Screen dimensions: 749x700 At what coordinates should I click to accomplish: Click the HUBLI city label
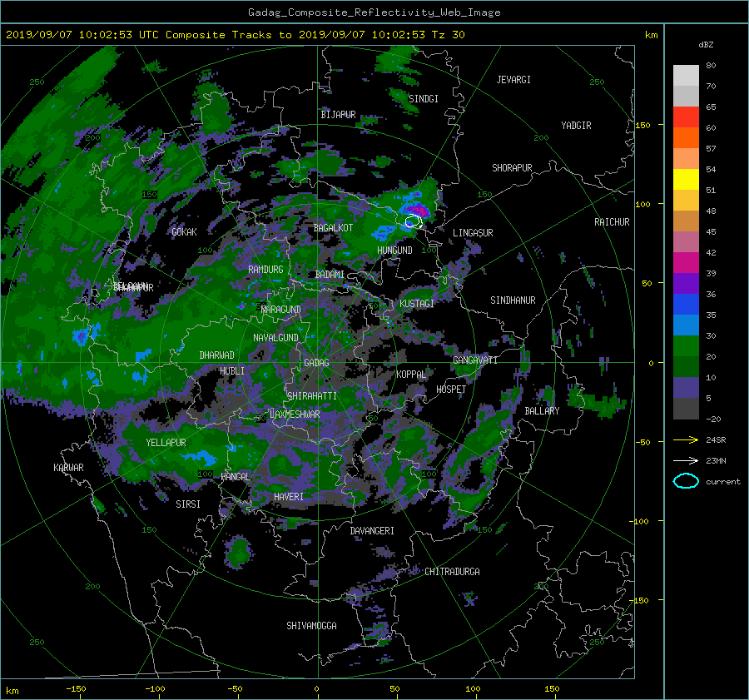(232, 370)
